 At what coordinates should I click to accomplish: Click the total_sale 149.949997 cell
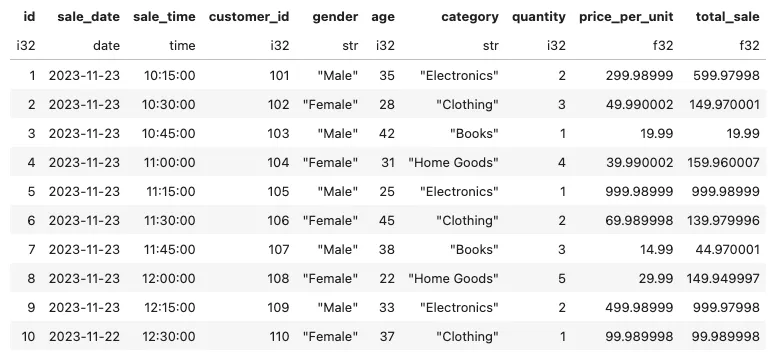723,278
